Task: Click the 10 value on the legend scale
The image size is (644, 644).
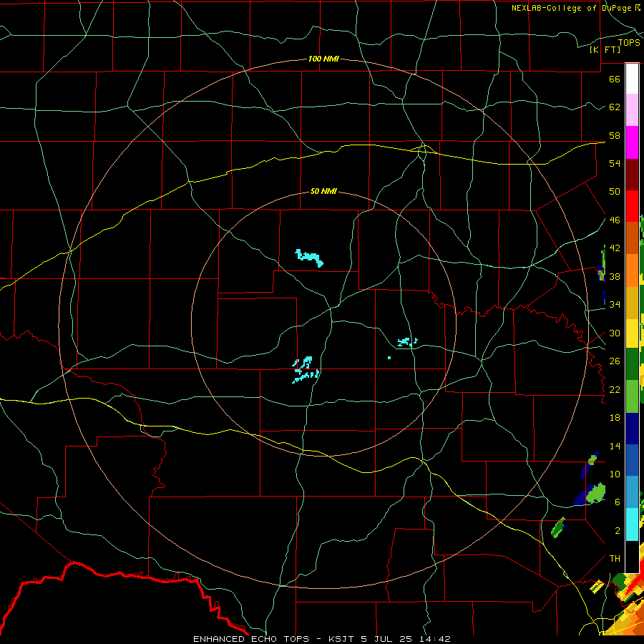Action: (615, 474)
